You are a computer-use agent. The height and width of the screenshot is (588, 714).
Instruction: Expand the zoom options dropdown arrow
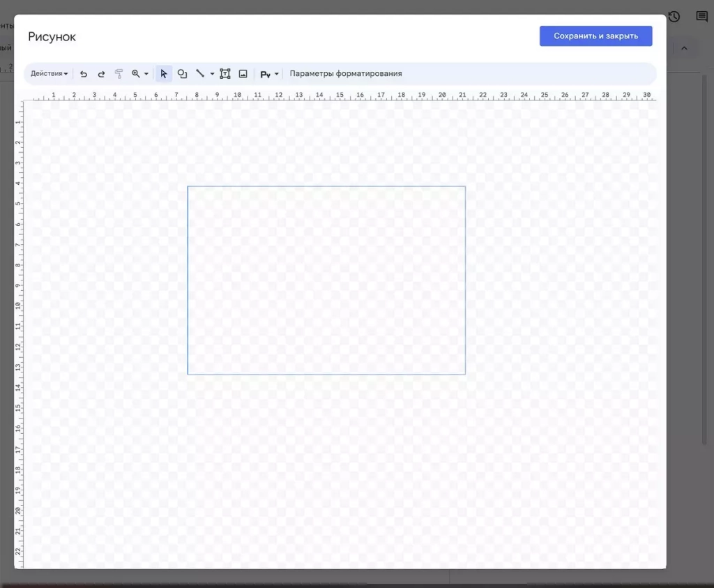(x=146, y=74)
